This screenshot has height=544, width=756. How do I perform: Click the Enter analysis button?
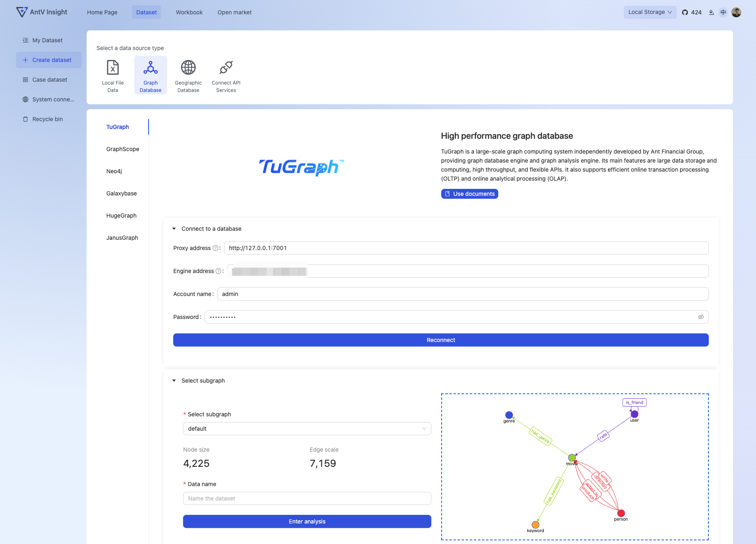(x=307, y=521)
